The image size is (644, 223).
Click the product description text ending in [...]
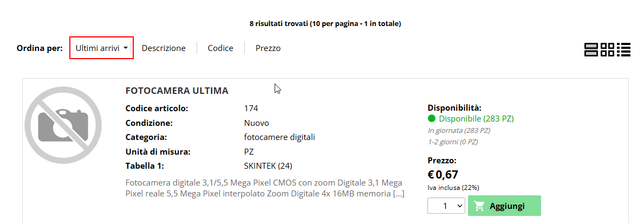[x=265, y=188]
